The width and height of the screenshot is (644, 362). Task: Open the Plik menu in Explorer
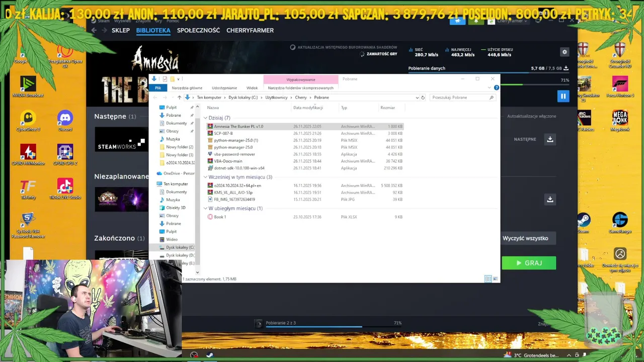point(158,87)
